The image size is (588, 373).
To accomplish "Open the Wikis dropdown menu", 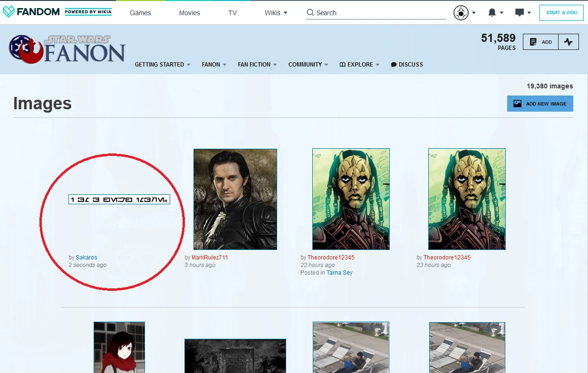I will pyautogui.click(x=276, y=13).
